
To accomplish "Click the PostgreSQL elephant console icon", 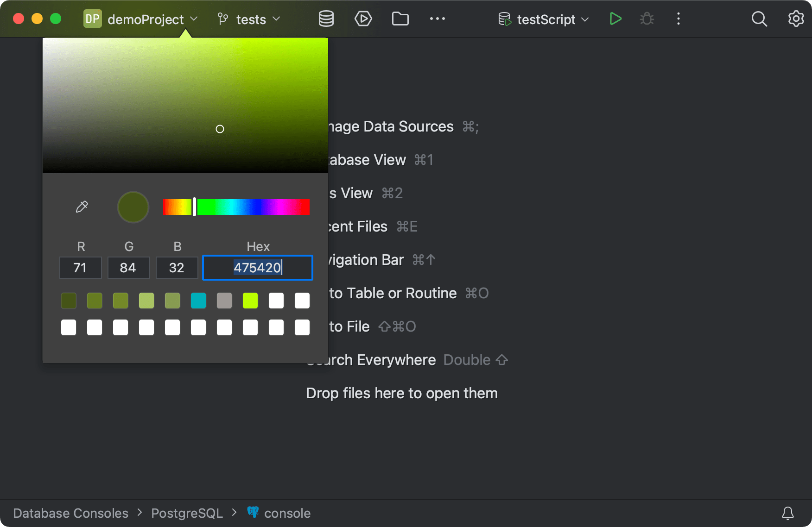I will pyautogui.click(x=253, y=512).
